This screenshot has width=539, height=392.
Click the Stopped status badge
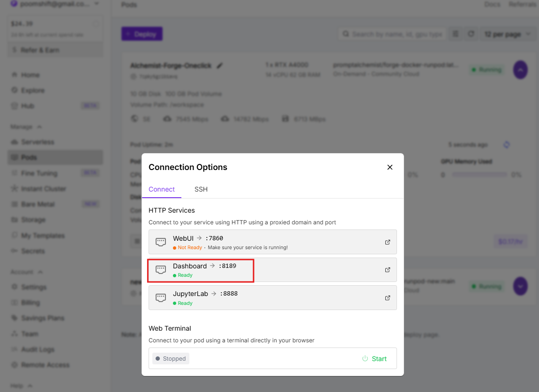point(171,359)
